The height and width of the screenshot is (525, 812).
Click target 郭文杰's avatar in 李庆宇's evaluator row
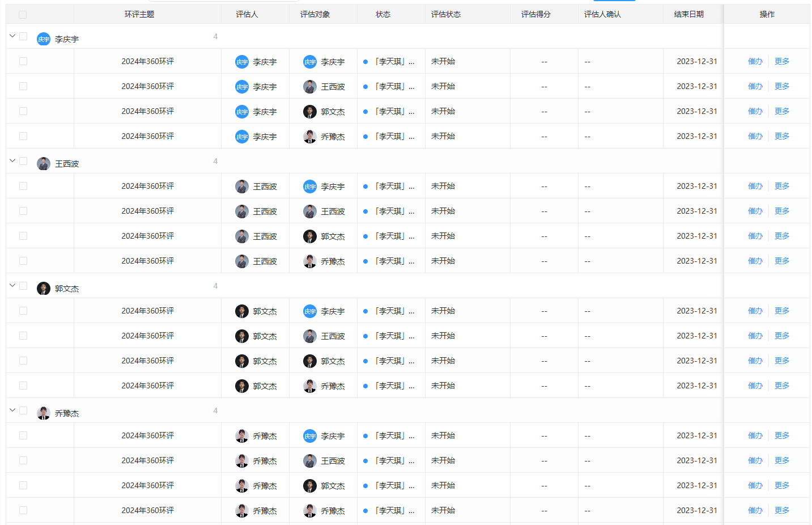(x=309, y=112)
